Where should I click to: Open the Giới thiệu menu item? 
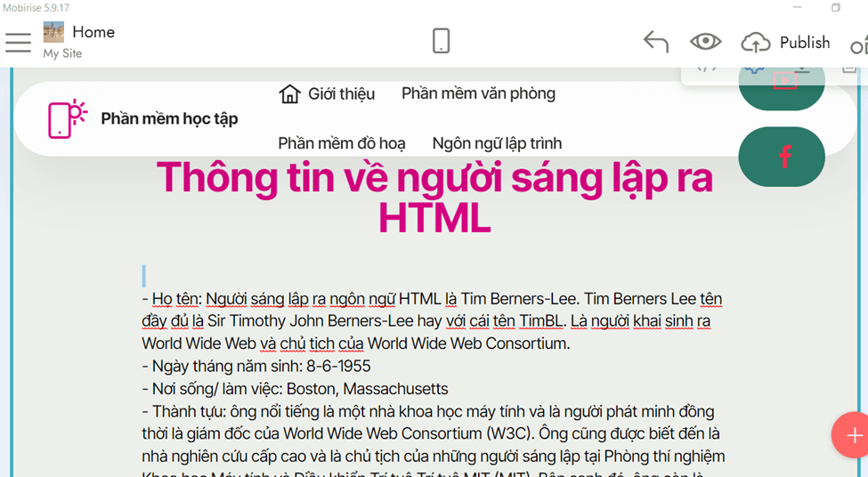pyautogui.click(x=341, y=94)
